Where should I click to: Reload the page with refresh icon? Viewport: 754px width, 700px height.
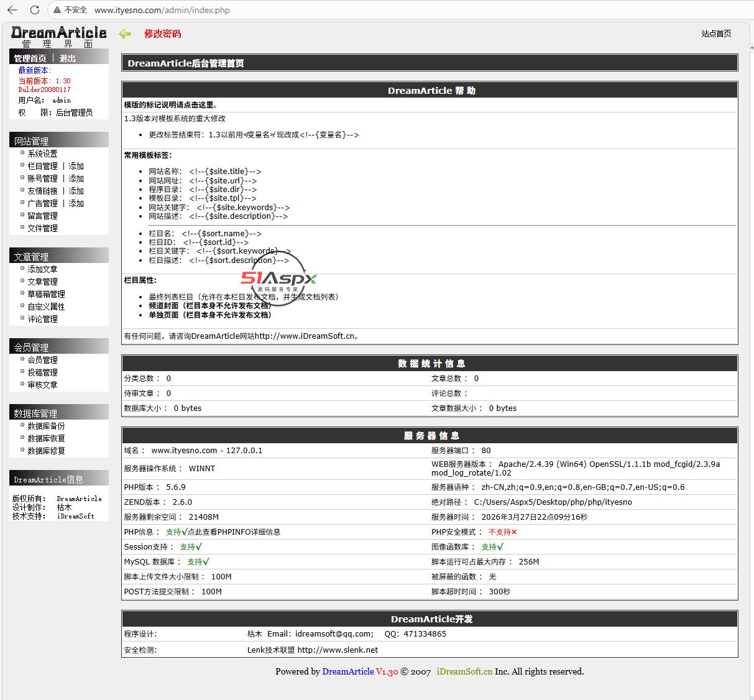pos(34,10)
